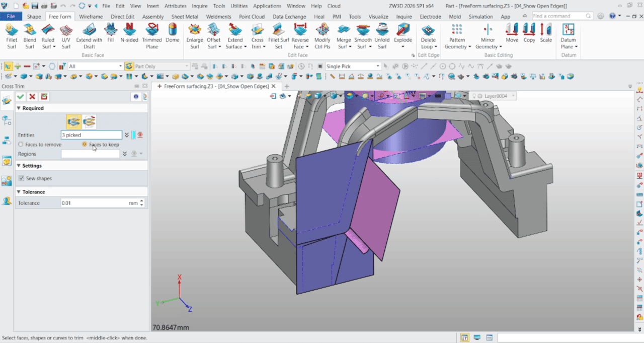
Task: Select the Faces to keep option
Action: pos(85,145)
